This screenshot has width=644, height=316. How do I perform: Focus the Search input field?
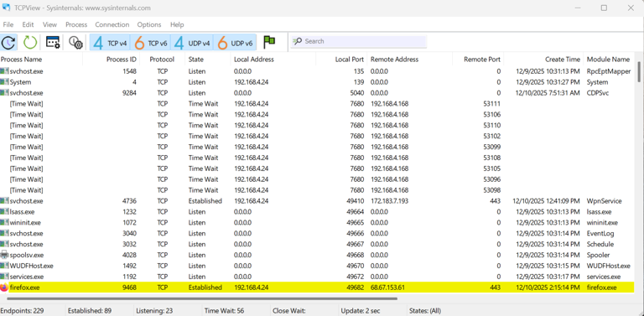(x=359, y=41)
